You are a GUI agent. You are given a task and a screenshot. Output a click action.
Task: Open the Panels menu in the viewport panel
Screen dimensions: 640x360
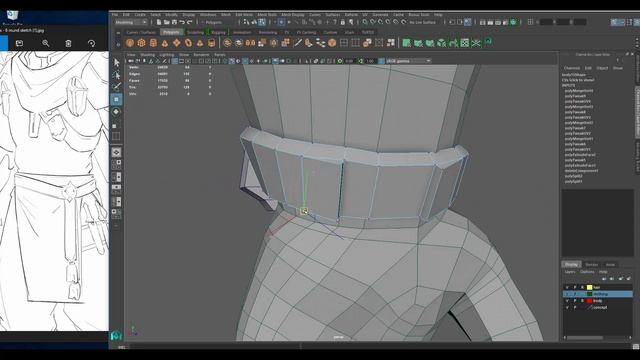pyautogui.click(x=220, y=54)
